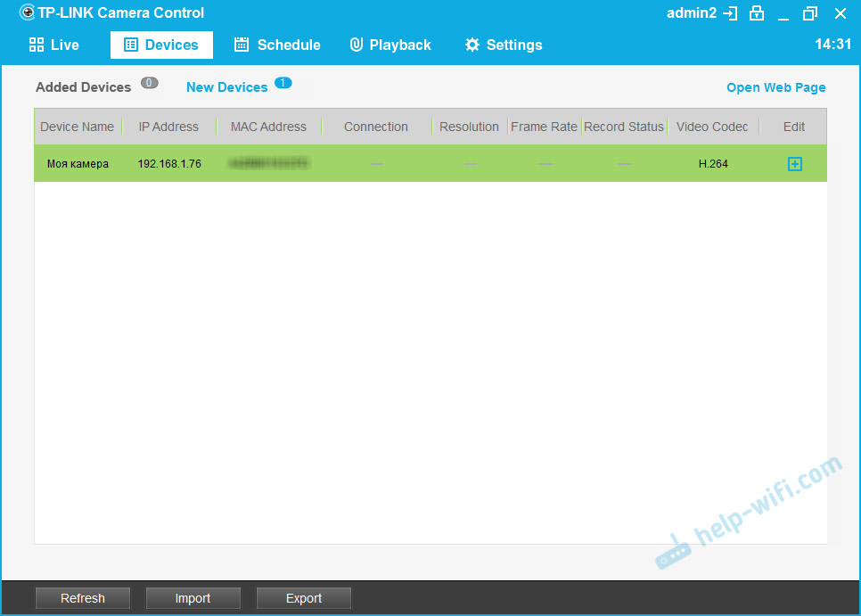Click the logout icon next to admin2
The width and height of the screenshot is (861, 616).
click(731, 13)
